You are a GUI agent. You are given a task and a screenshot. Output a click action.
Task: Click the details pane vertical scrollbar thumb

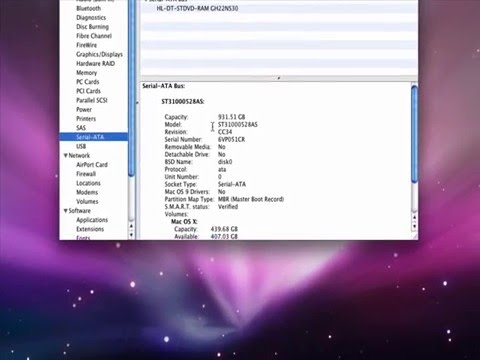(x=414, y=134)
